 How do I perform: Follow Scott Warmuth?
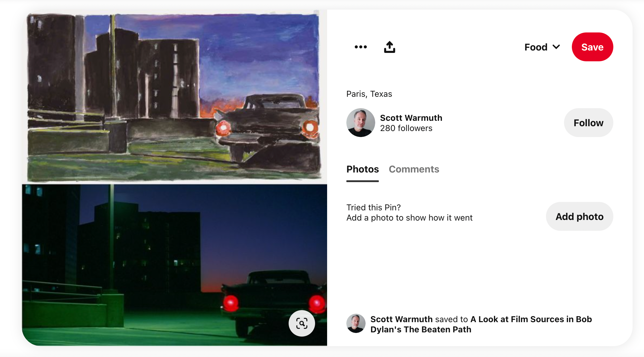(588, 123)
